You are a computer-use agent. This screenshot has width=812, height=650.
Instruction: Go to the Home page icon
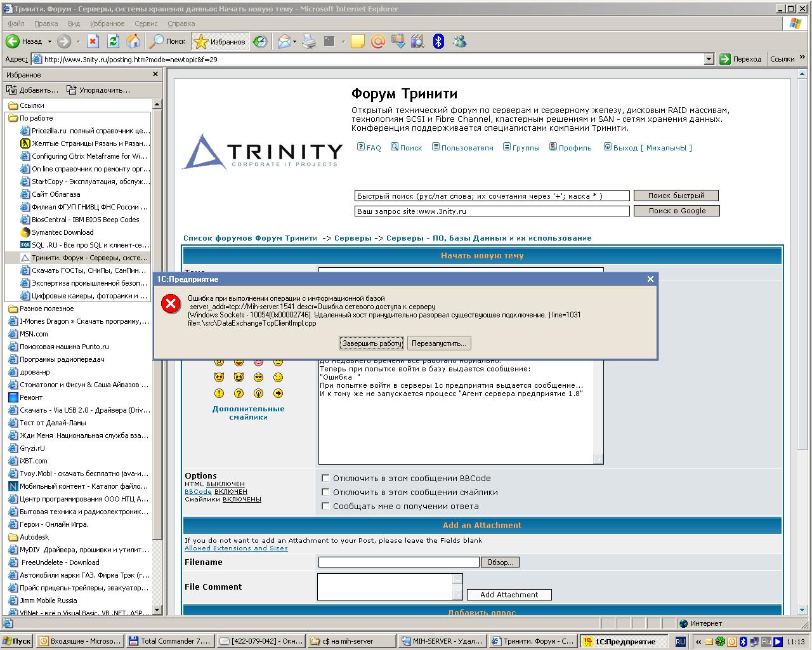point(133,42)
